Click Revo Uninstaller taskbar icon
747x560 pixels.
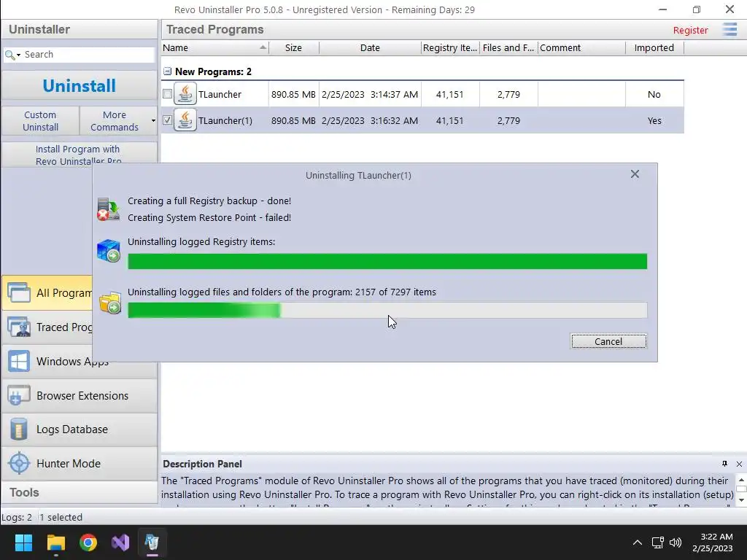coord(152,542)
